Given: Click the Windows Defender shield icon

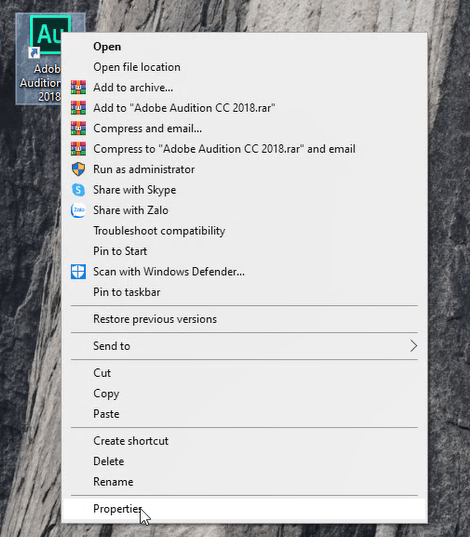Looking at the screenshot, I should [78, 272].
